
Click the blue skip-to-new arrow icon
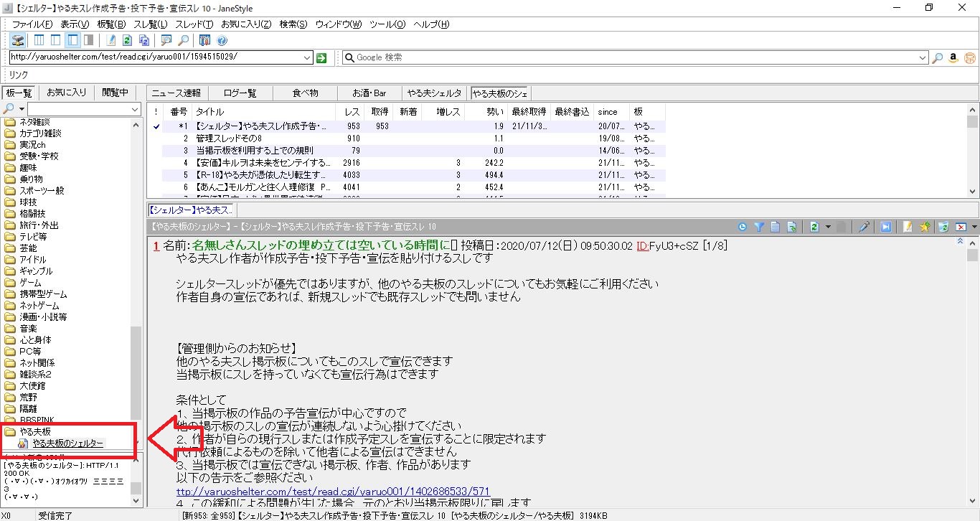point(886,227)
